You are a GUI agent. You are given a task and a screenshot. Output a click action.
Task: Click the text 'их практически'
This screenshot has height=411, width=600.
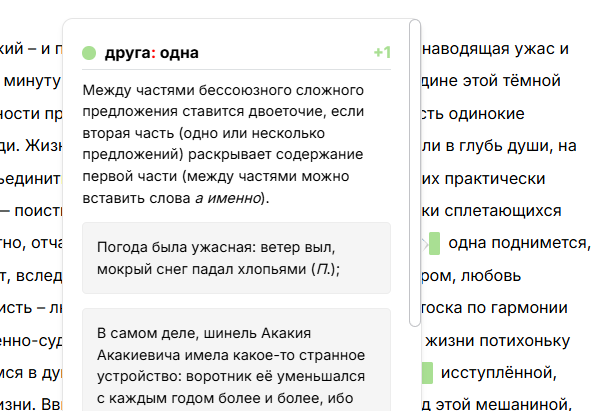[x=483, y=178]
